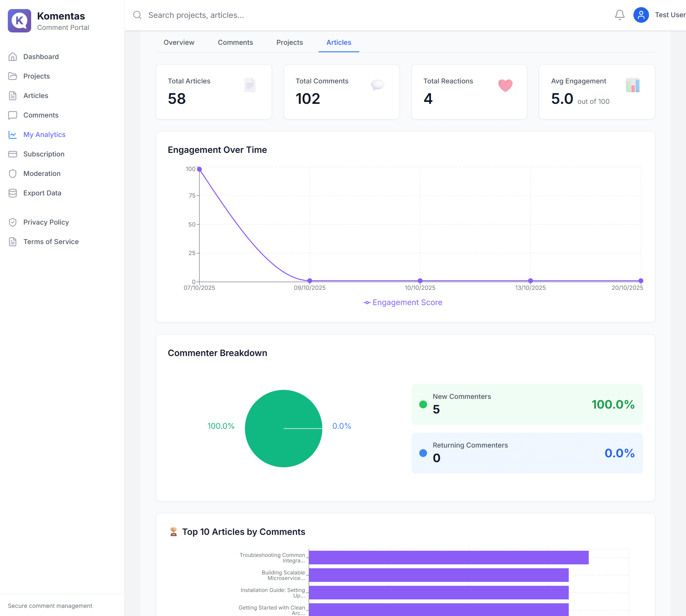Image resolution: width=686 pixels, height=616 pixels.
Task: Switch to the Comments tab
Action: pyautogui.click(x=235, y=42)
